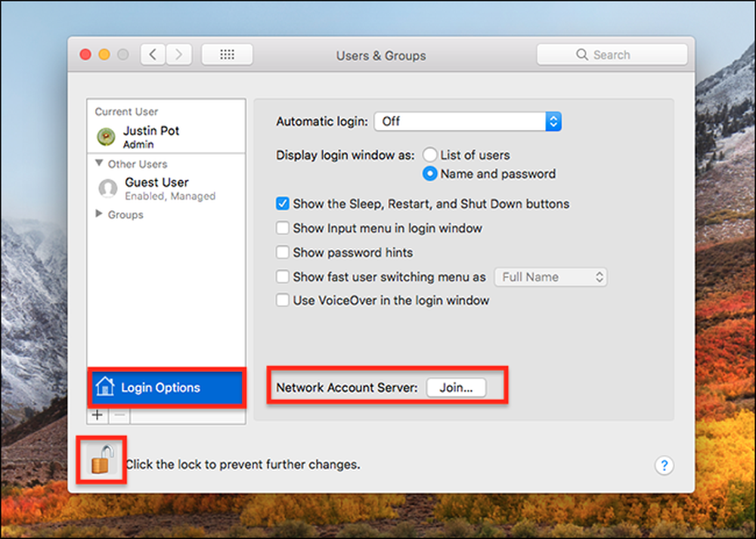Click the Guest User silhouette icon

coord(107,188)
